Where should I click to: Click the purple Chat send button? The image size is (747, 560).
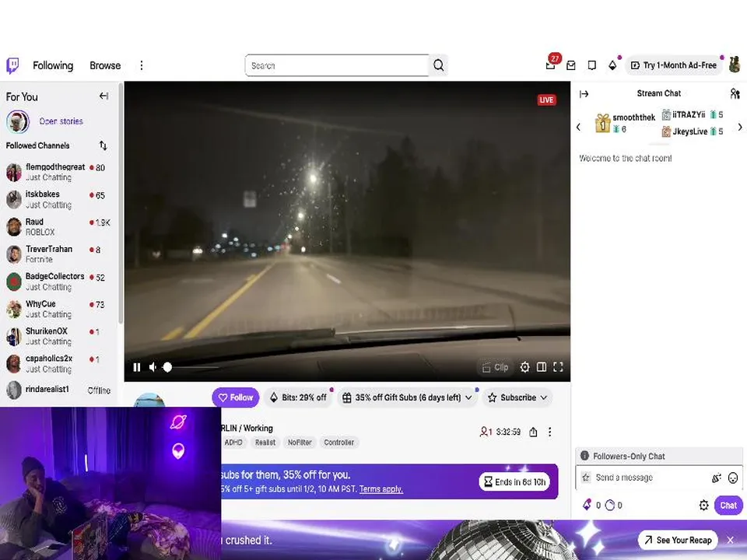728,506
